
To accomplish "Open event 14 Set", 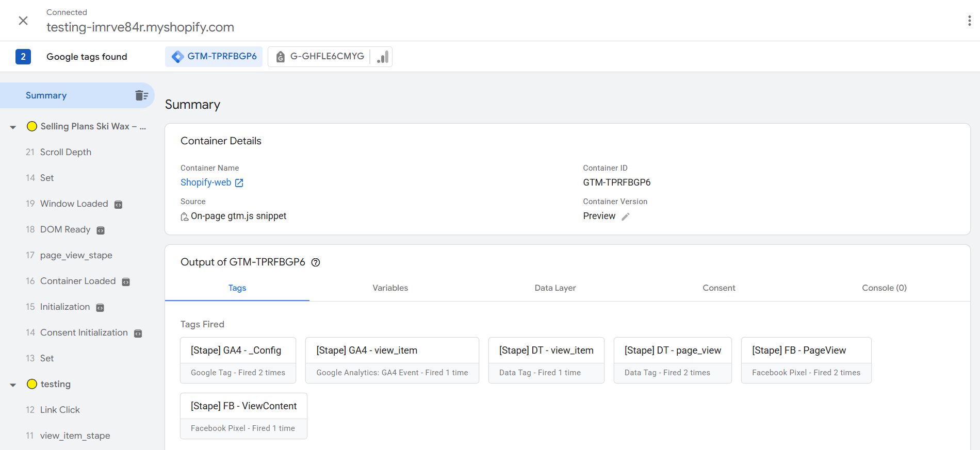I will [x=40, y=178].
